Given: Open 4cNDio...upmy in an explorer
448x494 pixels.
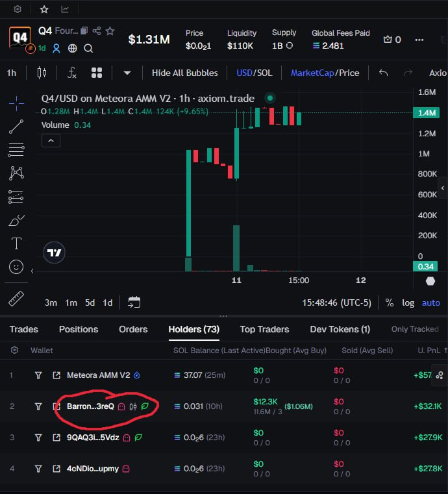Looking at the screenshot, I should [x=56, y=469].
